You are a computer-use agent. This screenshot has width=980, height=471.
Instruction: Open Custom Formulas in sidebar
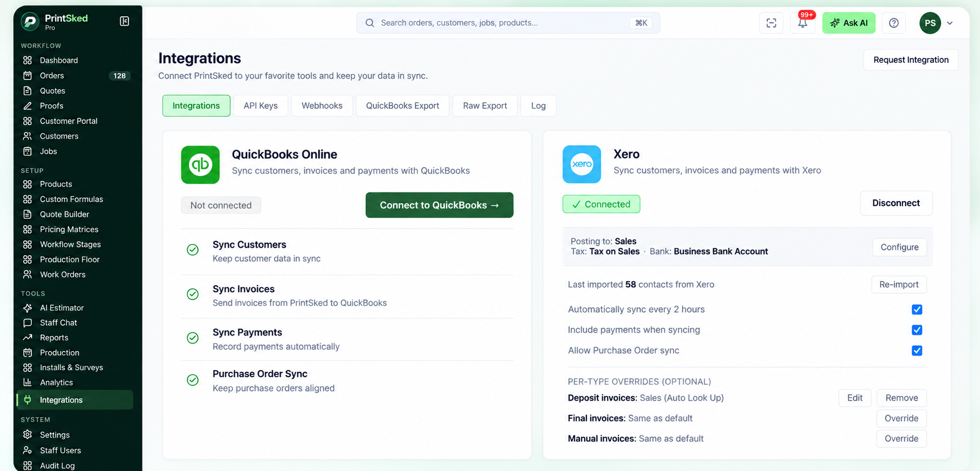[x=71, y=199]
